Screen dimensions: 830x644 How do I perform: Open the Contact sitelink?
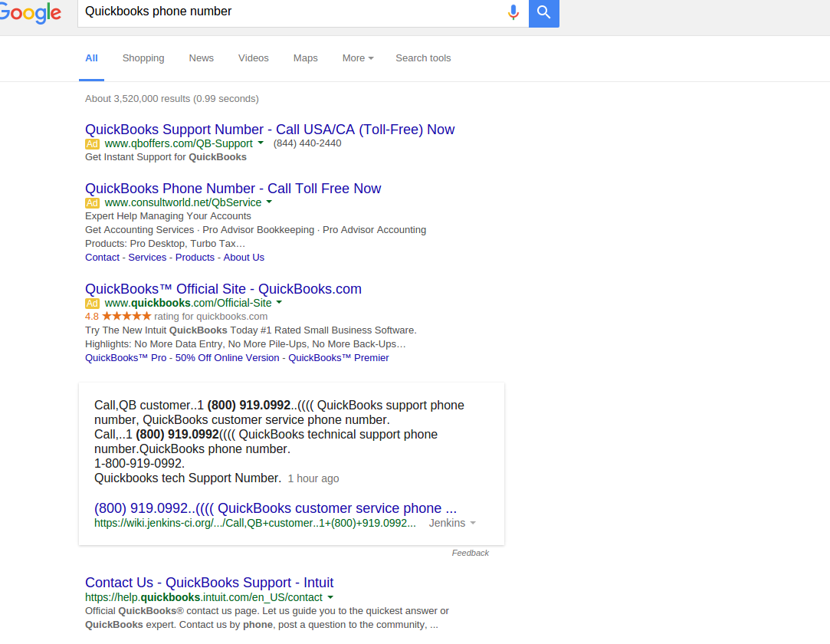click(102, 258)
